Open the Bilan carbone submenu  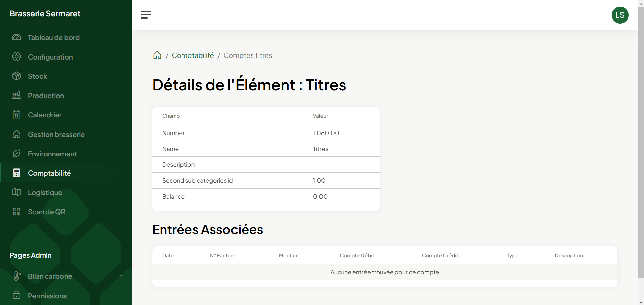(50, 276)
